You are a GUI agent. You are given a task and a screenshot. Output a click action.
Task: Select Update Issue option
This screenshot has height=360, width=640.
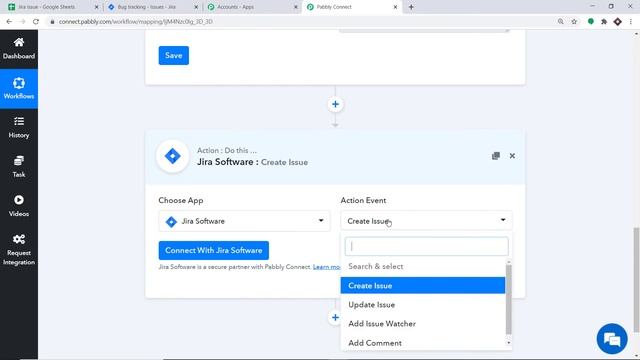tap(422, 305)
